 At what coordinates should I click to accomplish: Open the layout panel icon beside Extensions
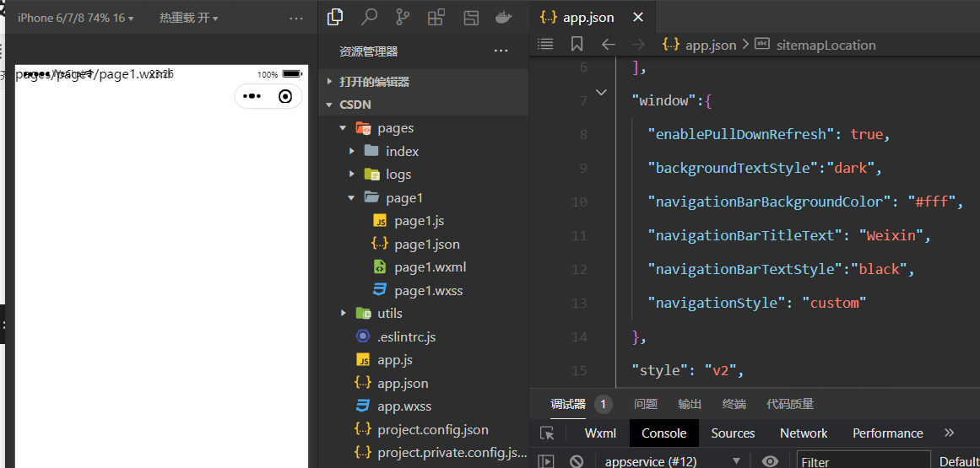point(471,18)
